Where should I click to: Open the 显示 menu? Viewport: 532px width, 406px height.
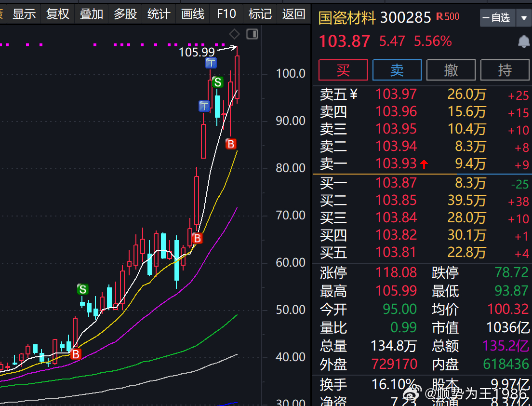coord(24,14)
